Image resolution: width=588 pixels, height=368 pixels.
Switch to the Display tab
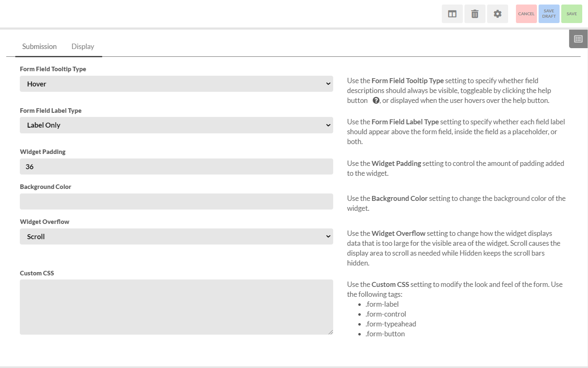coord(82,46)
